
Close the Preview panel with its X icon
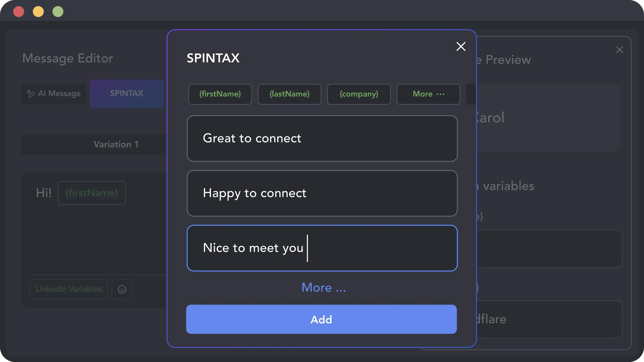coord(619,50)
